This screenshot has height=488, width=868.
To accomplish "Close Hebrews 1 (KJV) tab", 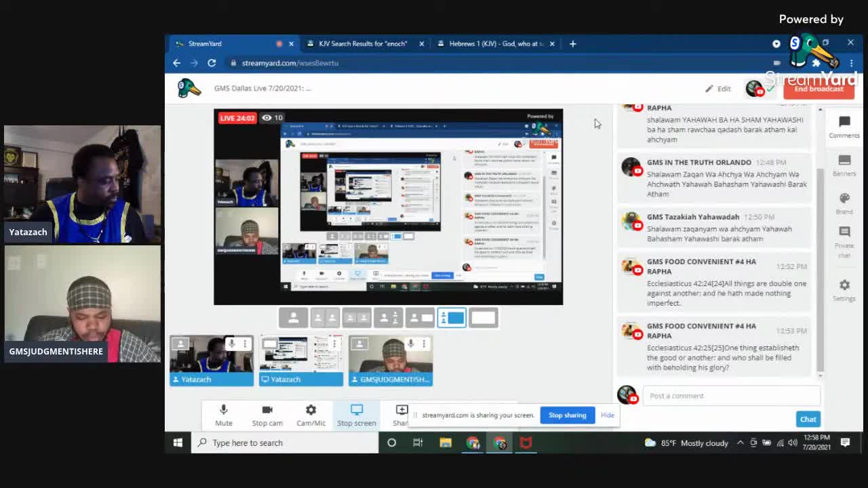I will (552, 43).
